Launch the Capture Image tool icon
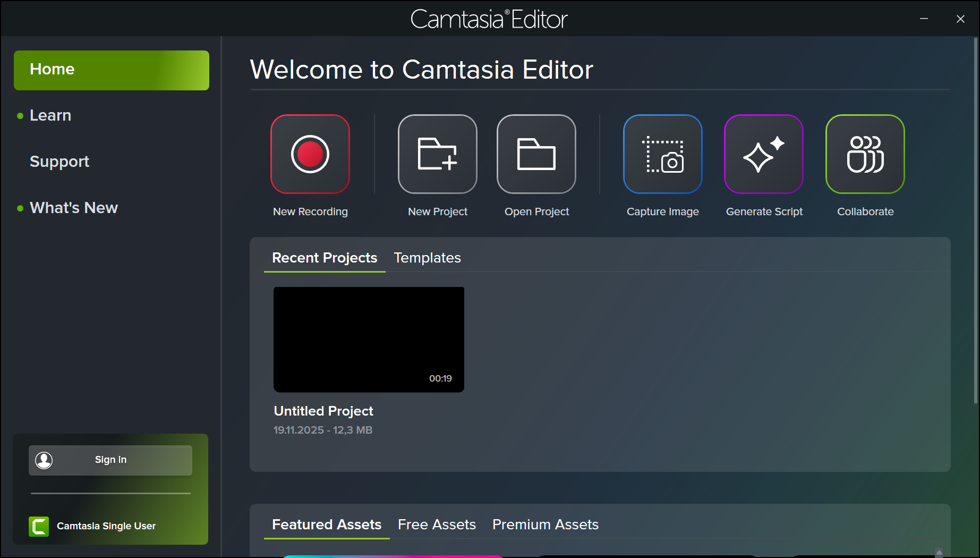Viewport: 980px width, 558px height. (x=662, y=154)
